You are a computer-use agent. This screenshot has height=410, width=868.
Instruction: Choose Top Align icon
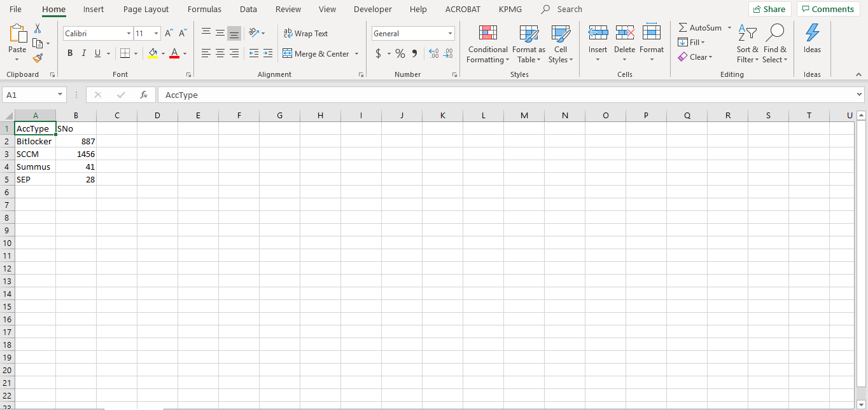[x=206, y=33]
